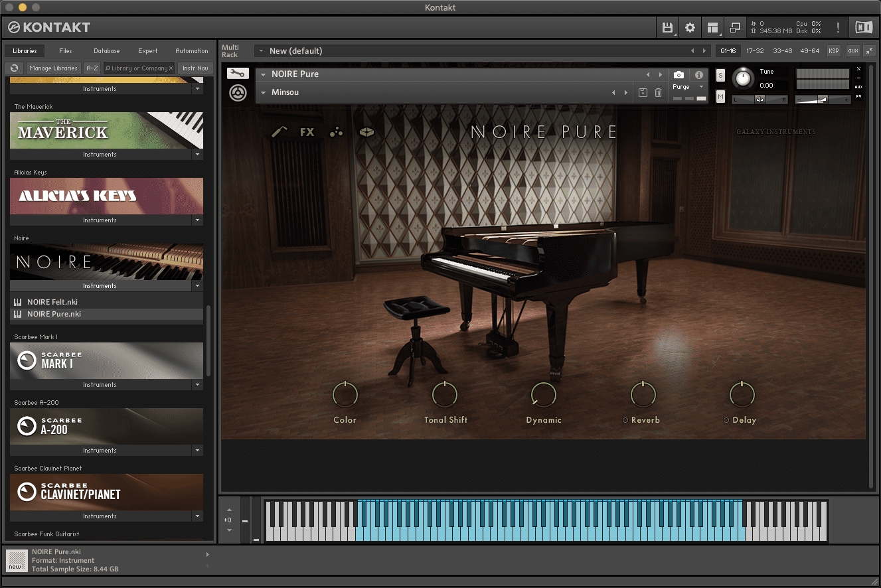The width and height of the screenshot is (881, 588).
Task: Click the Manage Libraries button
Action: [x=53, y=68]
